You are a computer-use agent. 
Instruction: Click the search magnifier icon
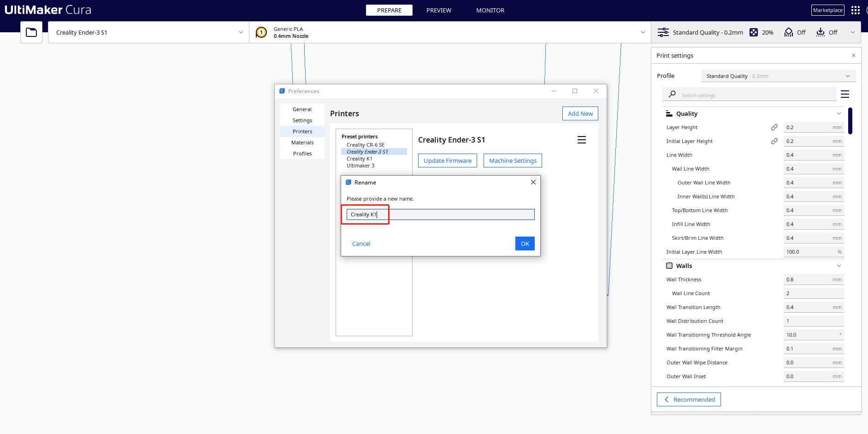pos(673,94)
